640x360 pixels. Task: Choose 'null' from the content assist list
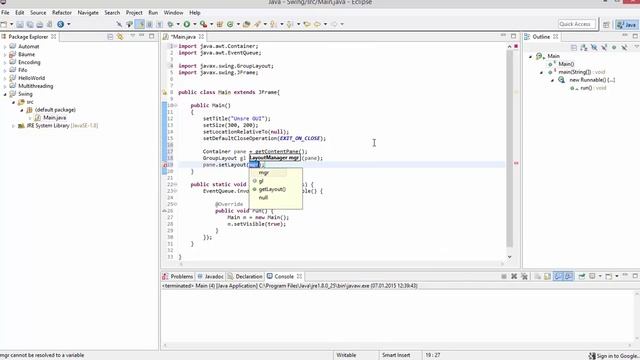(x=263, y=198)
